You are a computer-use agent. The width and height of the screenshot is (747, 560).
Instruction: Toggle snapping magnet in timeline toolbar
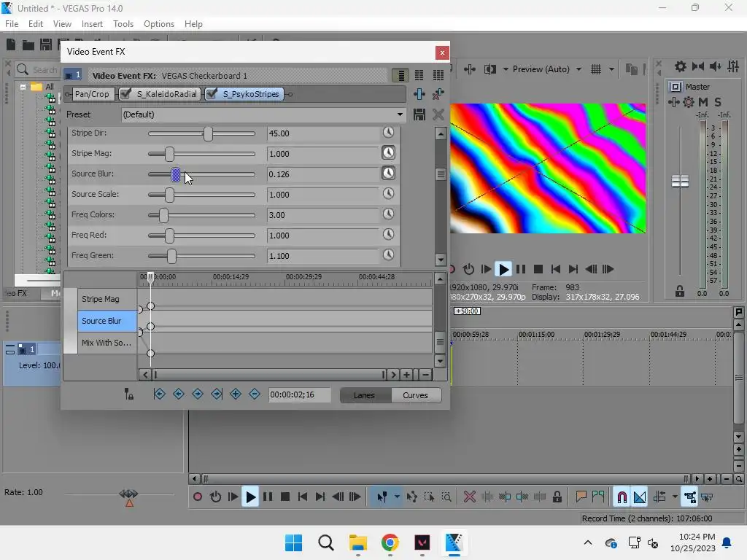pos(622,497)
